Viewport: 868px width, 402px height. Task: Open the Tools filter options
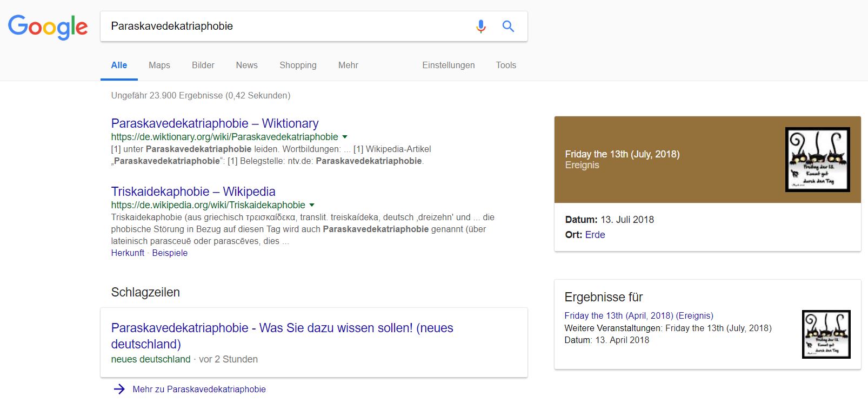506,65
